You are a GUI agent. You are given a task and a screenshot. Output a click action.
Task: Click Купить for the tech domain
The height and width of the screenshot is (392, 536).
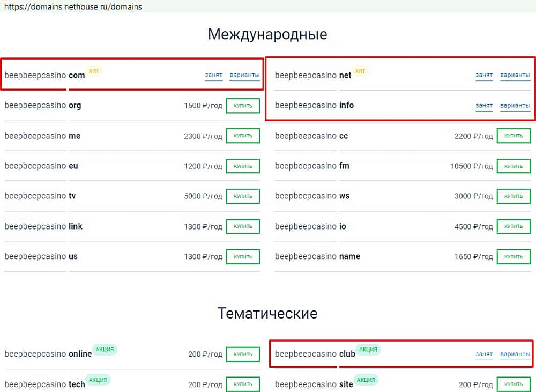click(243, 384)
